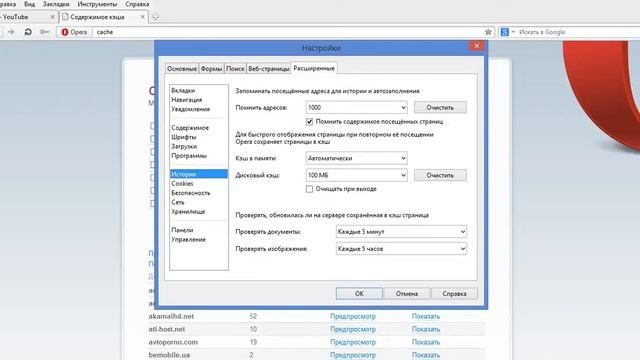Open the Проверять документы dropdown

(x=401, y=232)
